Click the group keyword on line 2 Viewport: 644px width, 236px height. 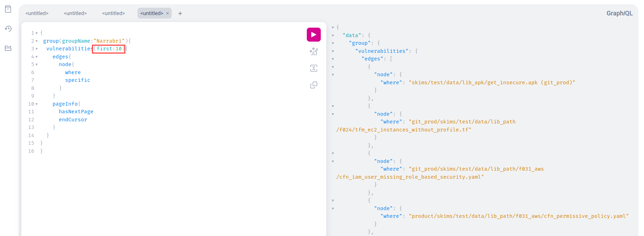[x=51, y=41]
